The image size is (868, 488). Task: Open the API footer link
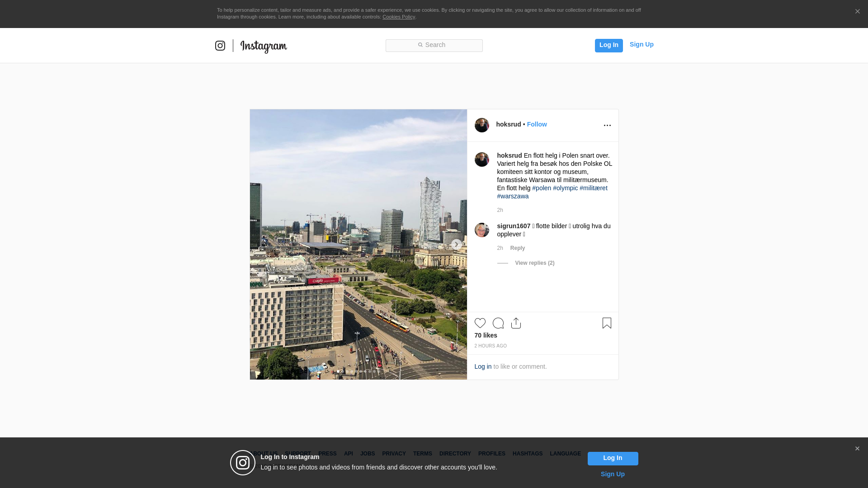coord(349,454)
